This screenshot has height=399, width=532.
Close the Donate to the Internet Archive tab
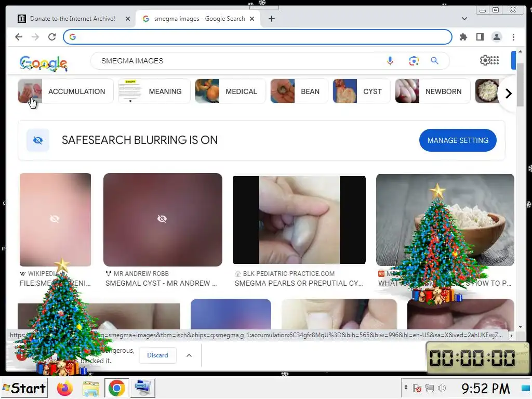coord(128,19)
